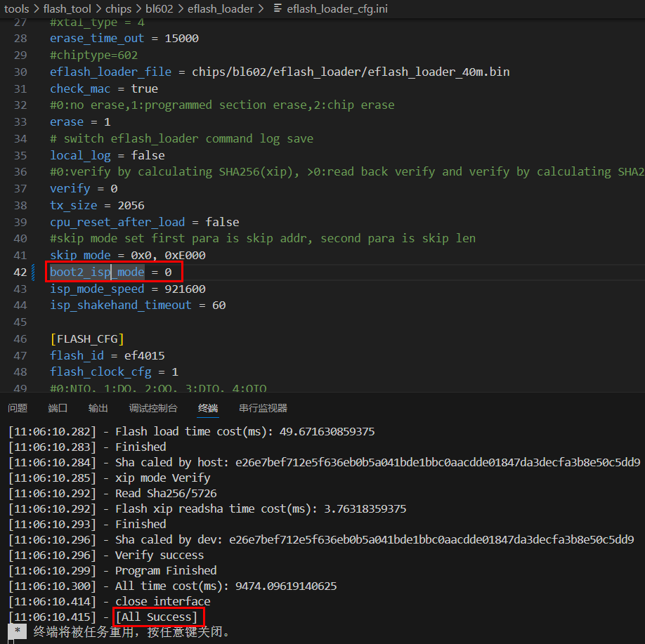
Task: Click the verify key on line 37
Action: [x=70, y=188]
